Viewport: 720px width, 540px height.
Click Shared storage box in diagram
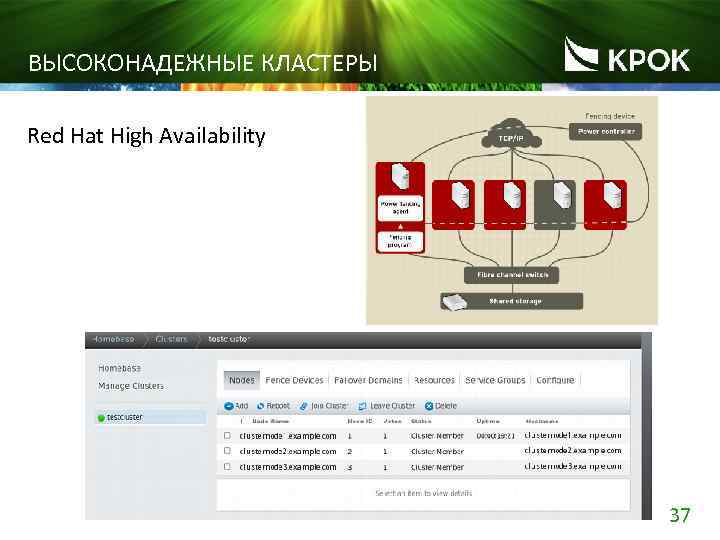pyautogui.click(x=512, y=301)
